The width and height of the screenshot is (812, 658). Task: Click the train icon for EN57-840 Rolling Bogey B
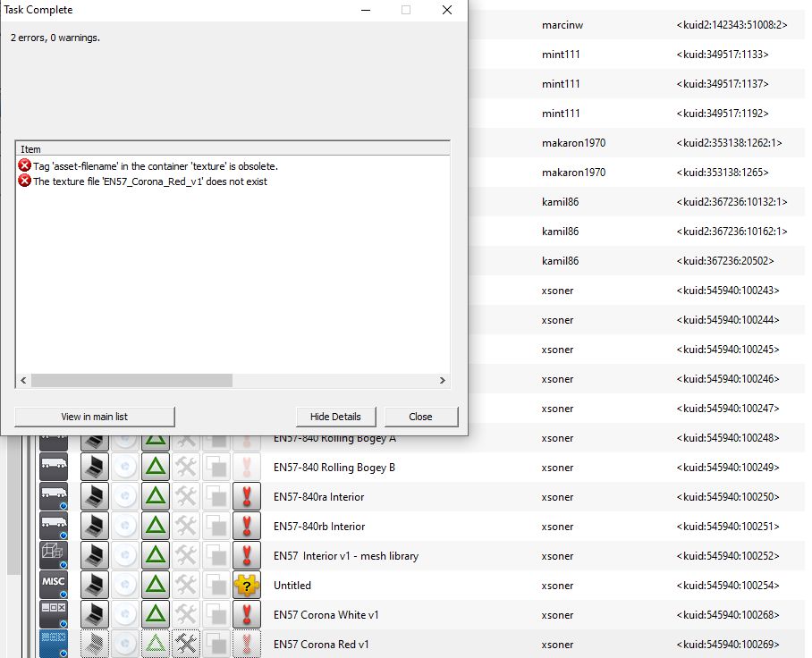(x=54, y=468)
